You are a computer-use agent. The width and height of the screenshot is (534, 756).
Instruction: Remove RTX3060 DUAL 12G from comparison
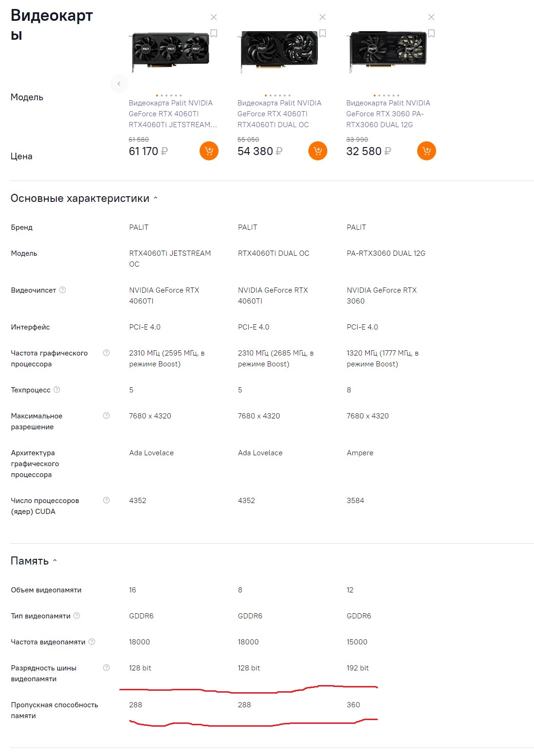(431, 17)
